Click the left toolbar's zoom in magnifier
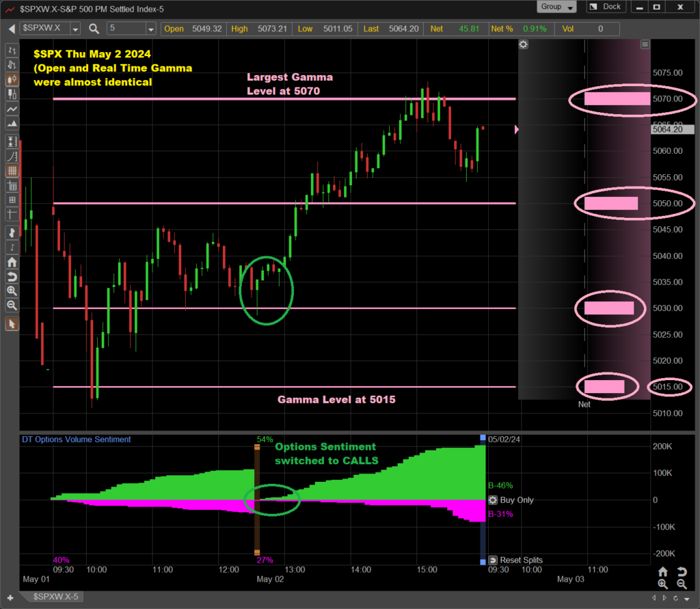This screenshot has width=700, height=609. [x=12, y=290]
